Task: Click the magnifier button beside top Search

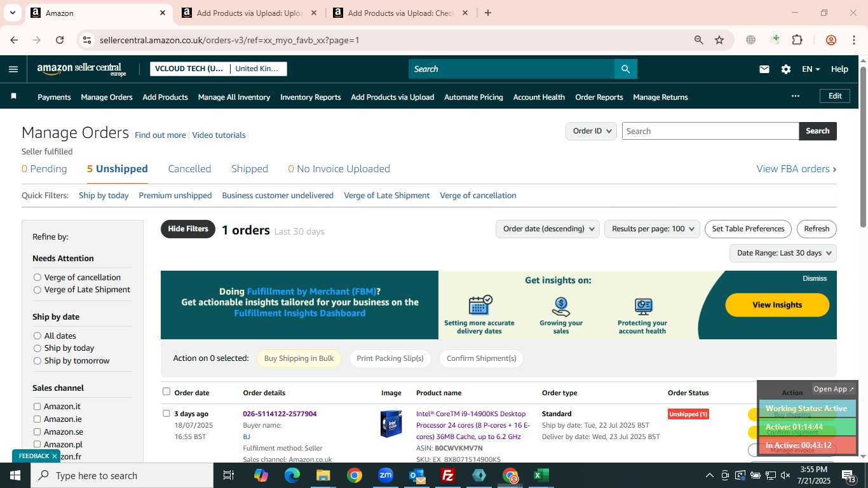Action: tap(625, 69)
